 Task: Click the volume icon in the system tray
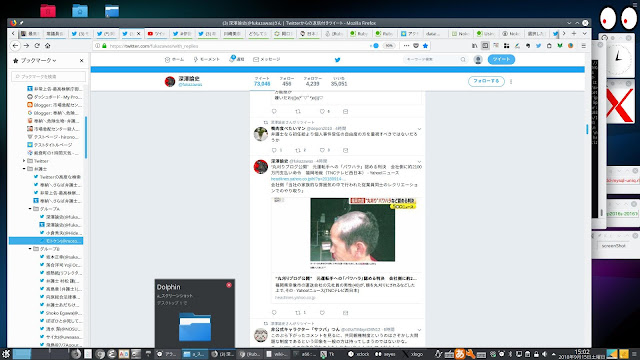point(544,354)
